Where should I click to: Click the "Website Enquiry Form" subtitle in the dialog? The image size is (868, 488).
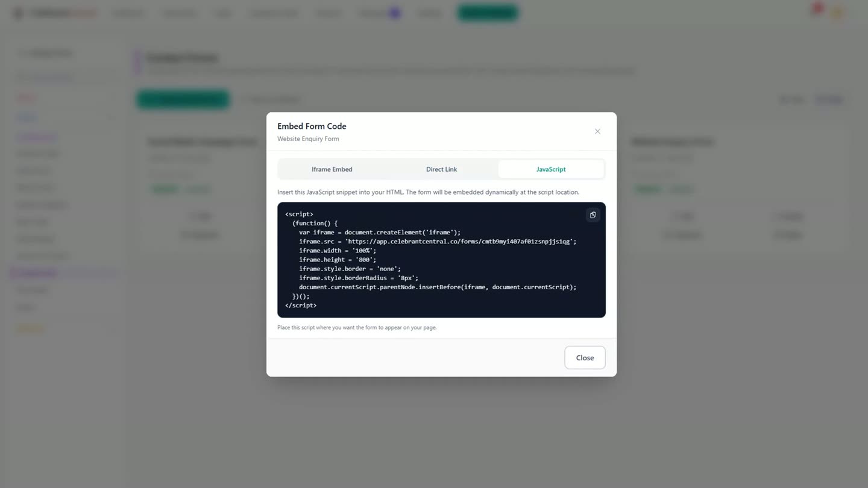point(308,139)
